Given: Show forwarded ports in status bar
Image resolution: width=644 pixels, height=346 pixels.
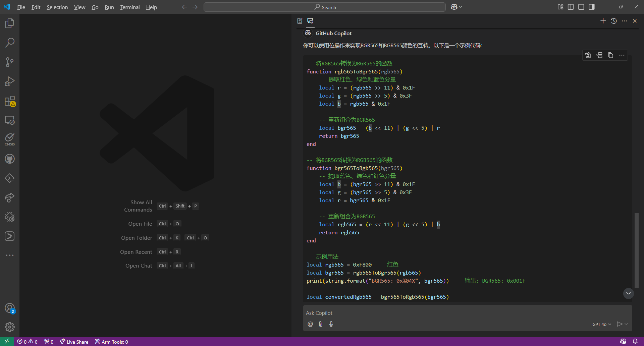Looking at the screenshot, I should point(49,342).
